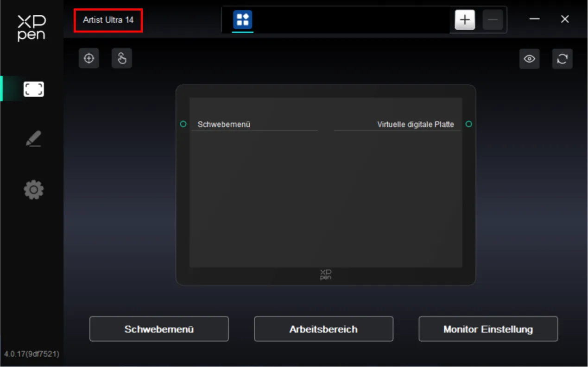
Task: Minimize the XP-Pen window
Action: click(535, 19)
